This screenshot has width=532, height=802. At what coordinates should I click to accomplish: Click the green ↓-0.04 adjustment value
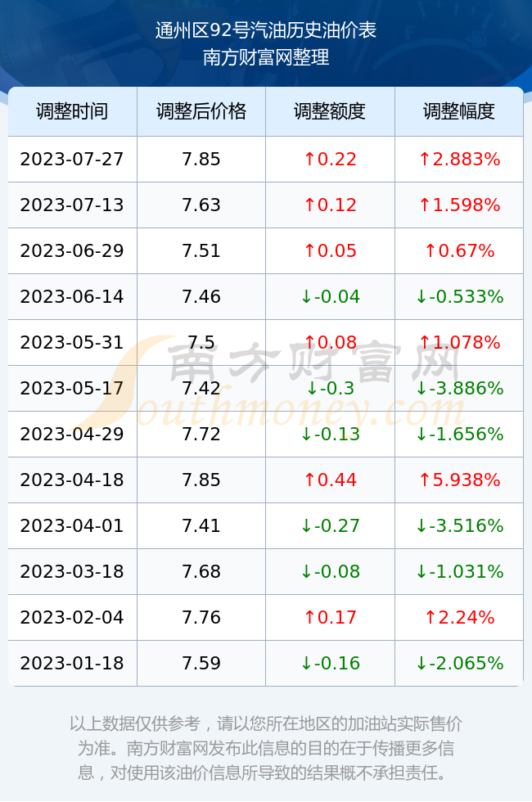330,296
